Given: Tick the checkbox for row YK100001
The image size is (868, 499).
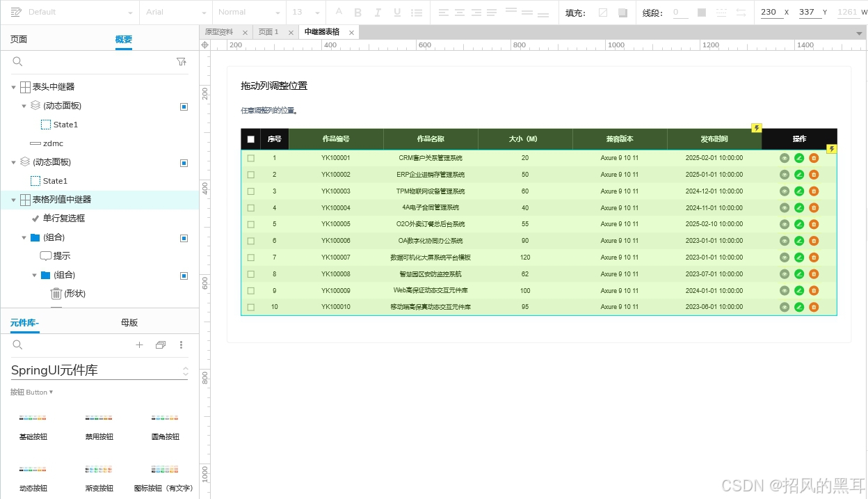Looking at the screenshot, I should [251, 158].
